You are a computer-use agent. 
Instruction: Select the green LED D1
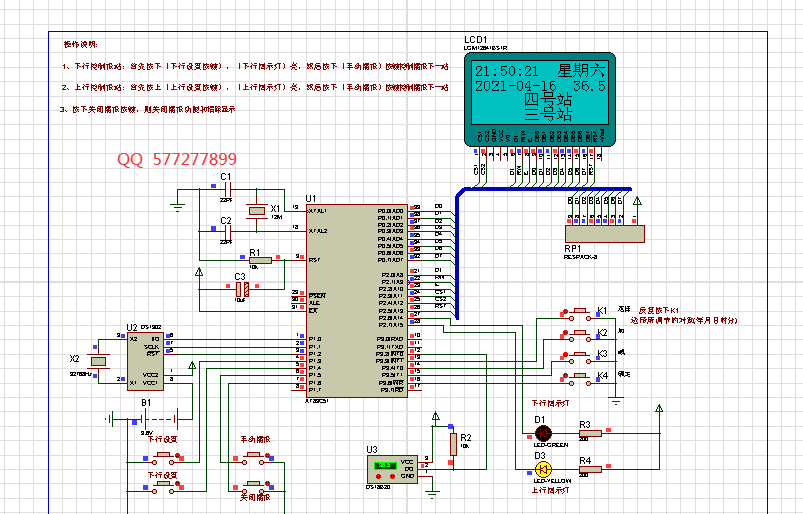pyautogui.click(x=543, y=434)
